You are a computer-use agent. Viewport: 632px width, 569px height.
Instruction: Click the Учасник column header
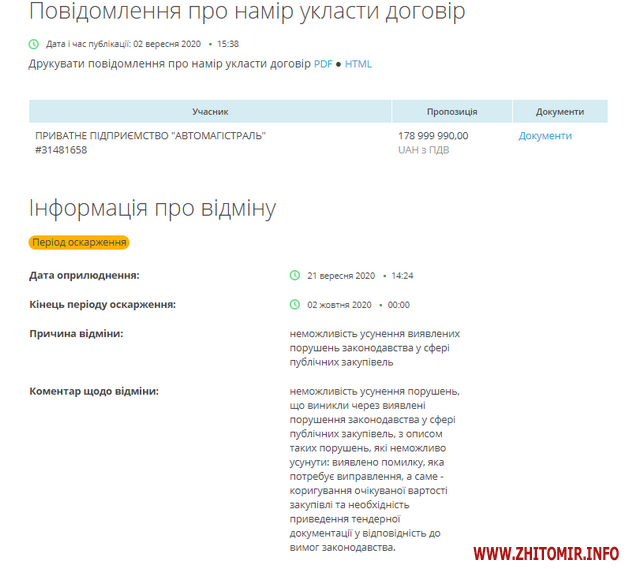click(x=210, y=112)
